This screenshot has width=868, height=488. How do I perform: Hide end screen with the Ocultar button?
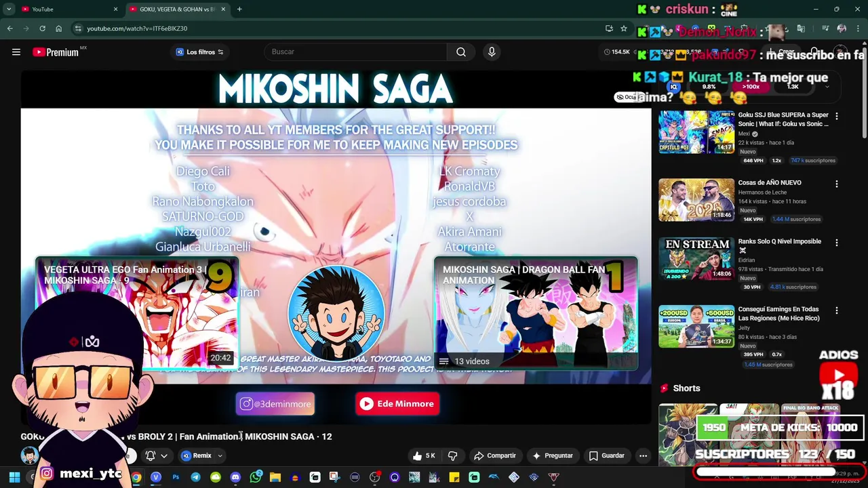click(629, 97)
